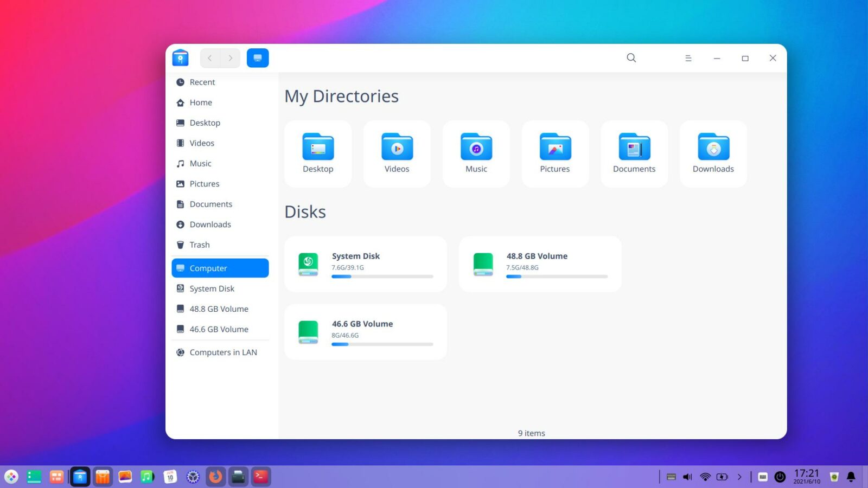Open the Documents directory folder

tap(634, 153)
